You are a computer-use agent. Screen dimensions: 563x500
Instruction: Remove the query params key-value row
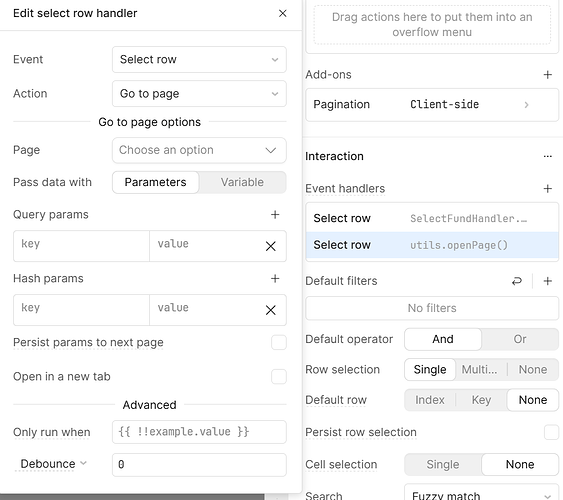coord(271,246)
